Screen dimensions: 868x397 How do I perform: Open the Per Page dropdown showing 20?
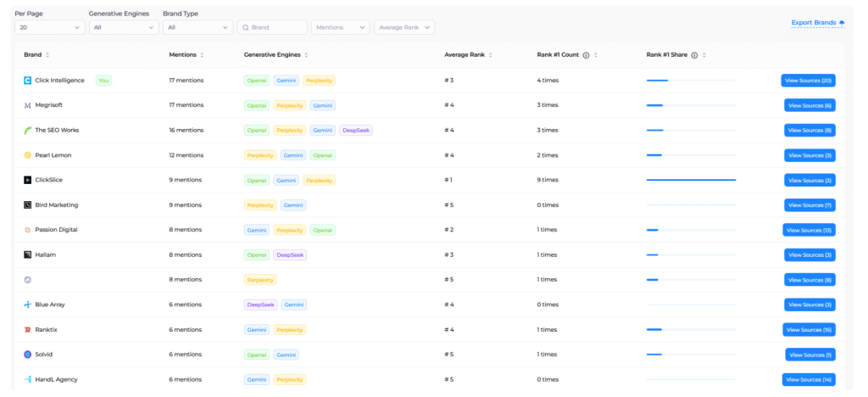click(49, 27)
